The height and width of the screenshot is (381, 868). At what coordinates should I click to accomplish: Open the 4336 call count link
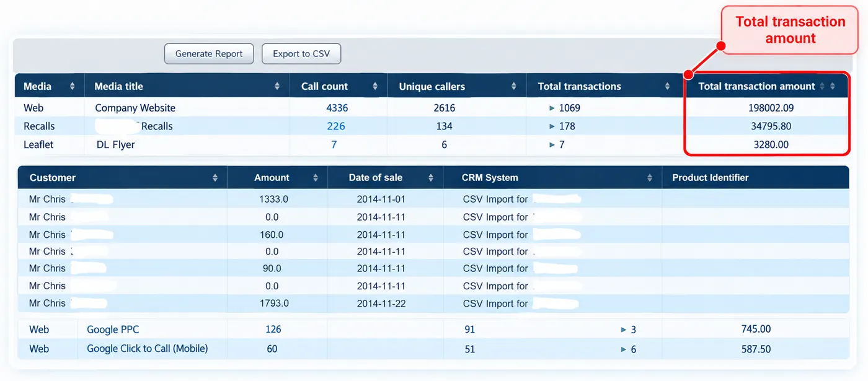coord(337,108)
